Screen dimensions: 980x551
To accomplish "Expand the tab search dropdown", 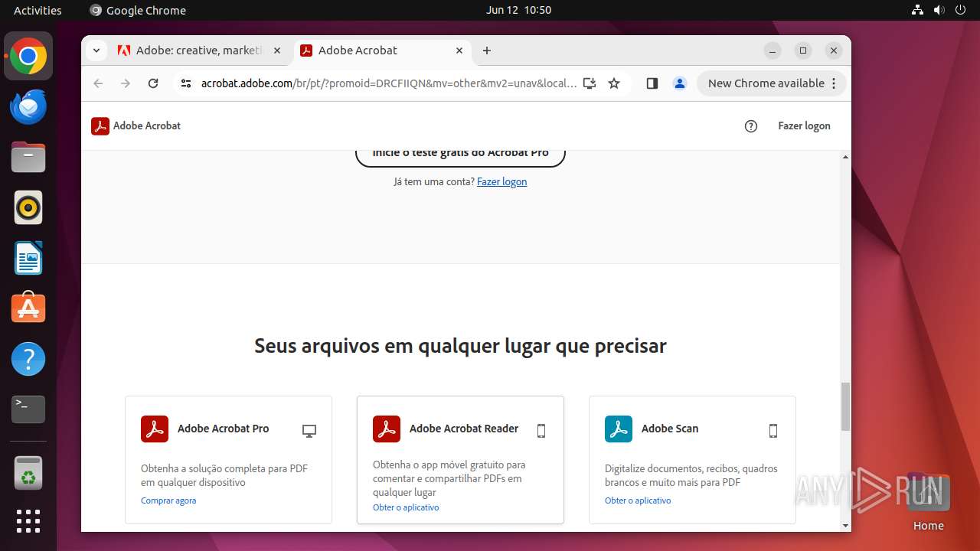I will tap(96, 51).
